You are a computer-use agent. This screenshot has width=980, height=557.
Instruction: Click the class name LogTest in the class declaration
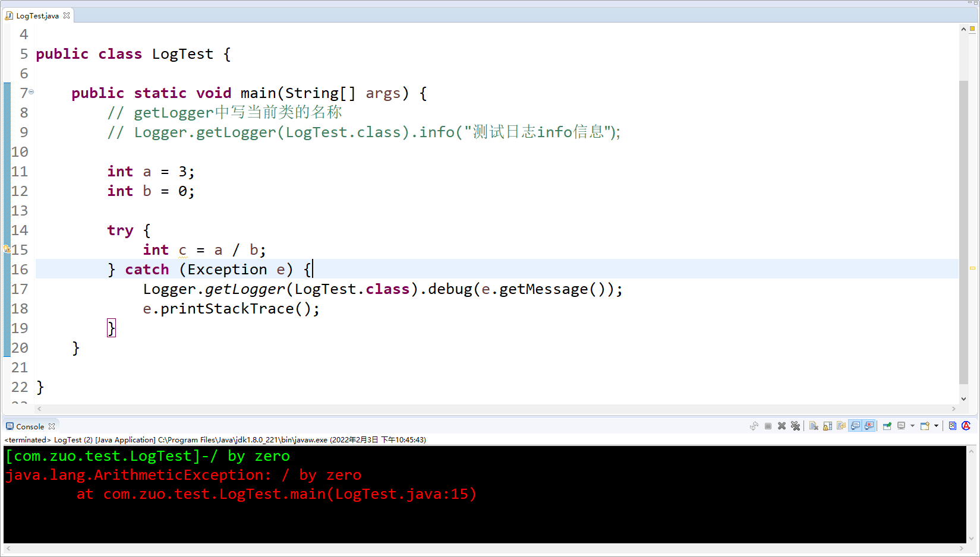pos(182,54)
